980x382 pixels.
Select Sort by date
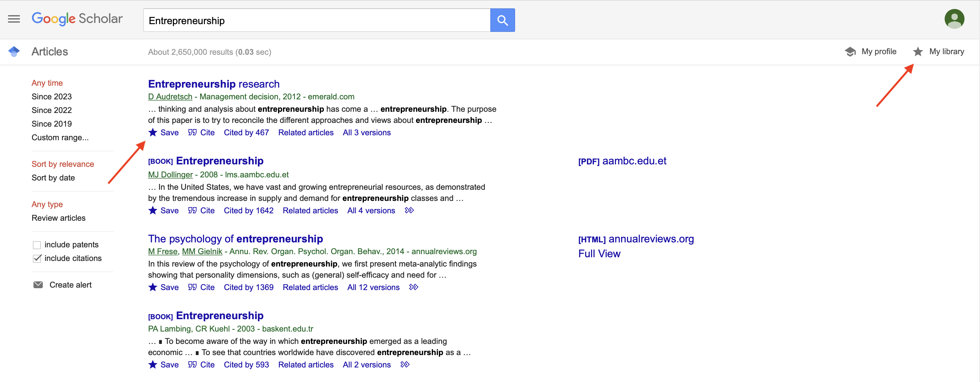[x=53, y=178]
